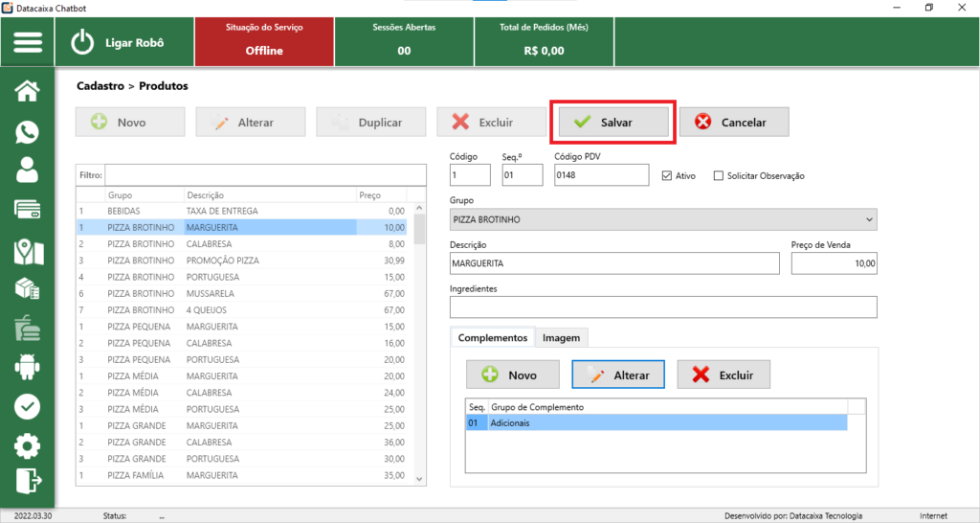Click the Home icon in the sidebar
Screen dimensions: 980x523
click(27, 91)
